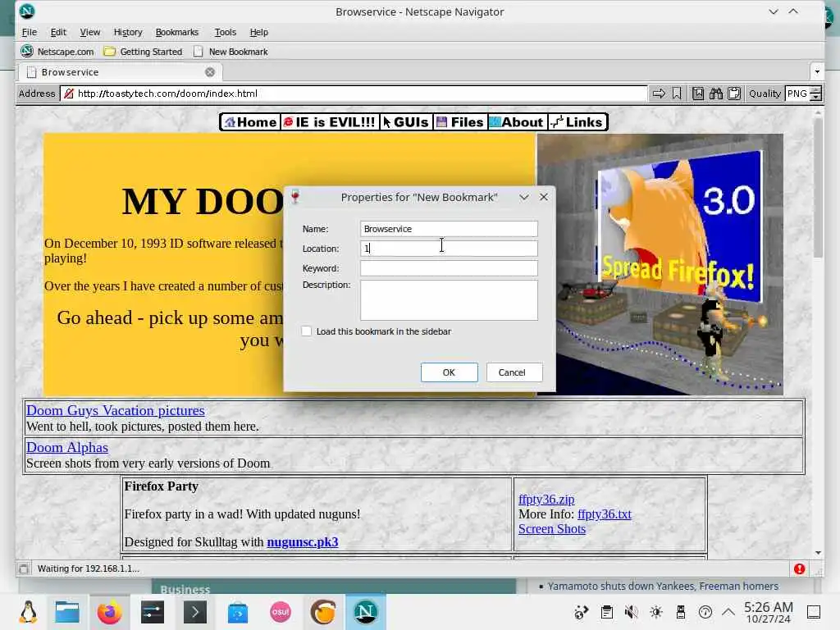Screen dimensions: 840x630
Task: Click the bookmark ribbon icon in address toolbar
Action: tap(677, 94)
